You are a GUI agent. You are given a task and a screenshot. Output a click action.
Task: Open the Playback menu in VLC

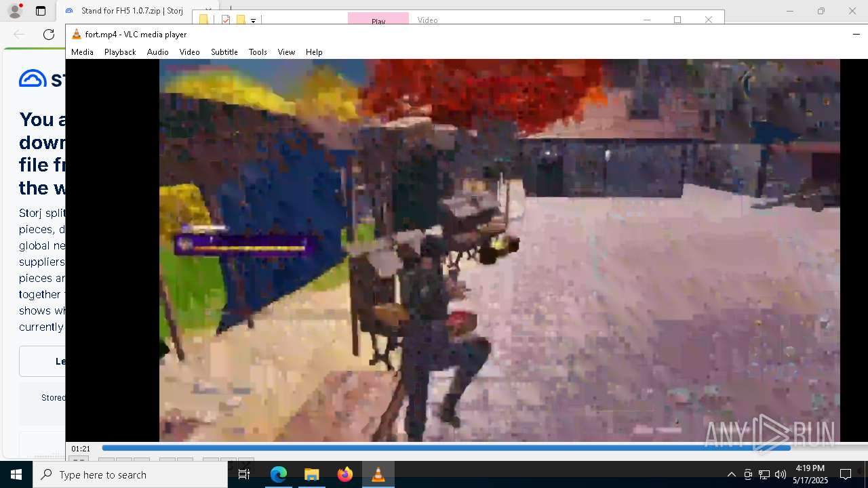coord(120,52)
